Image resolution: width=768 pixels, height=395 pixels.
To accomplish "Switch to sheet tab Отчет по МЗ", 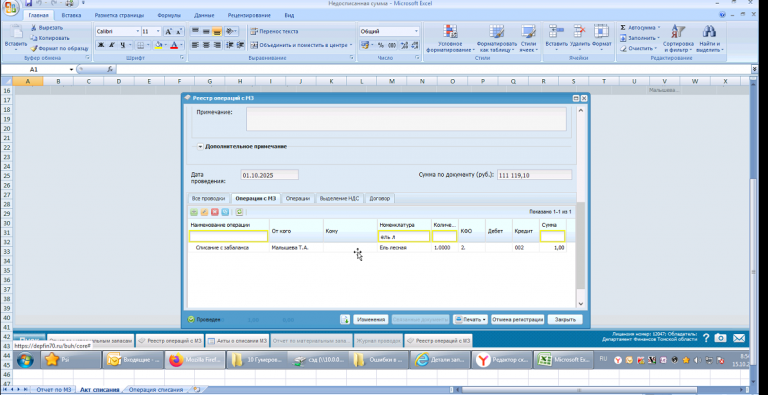I will click(54, 390).
